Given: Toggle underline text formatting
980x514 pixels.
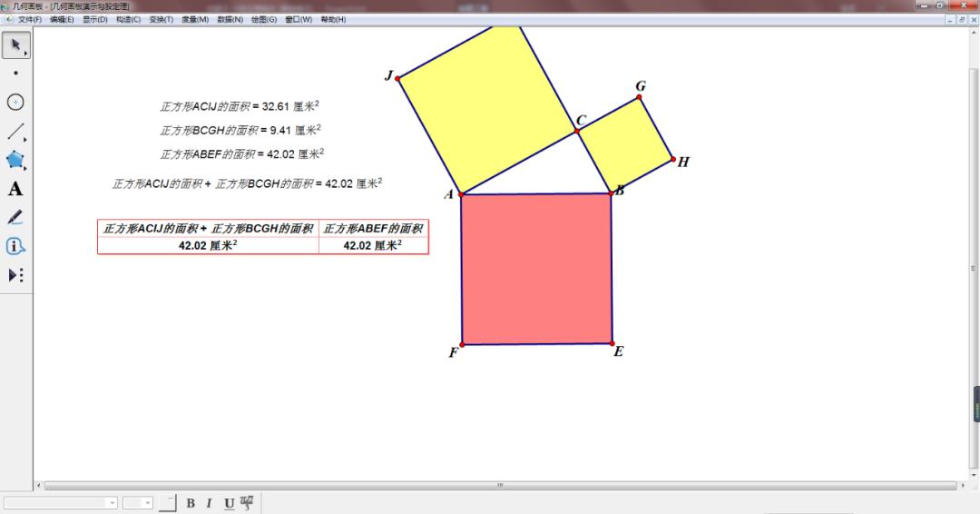Looking at the screenshot, I should click(x=229, y=503).
